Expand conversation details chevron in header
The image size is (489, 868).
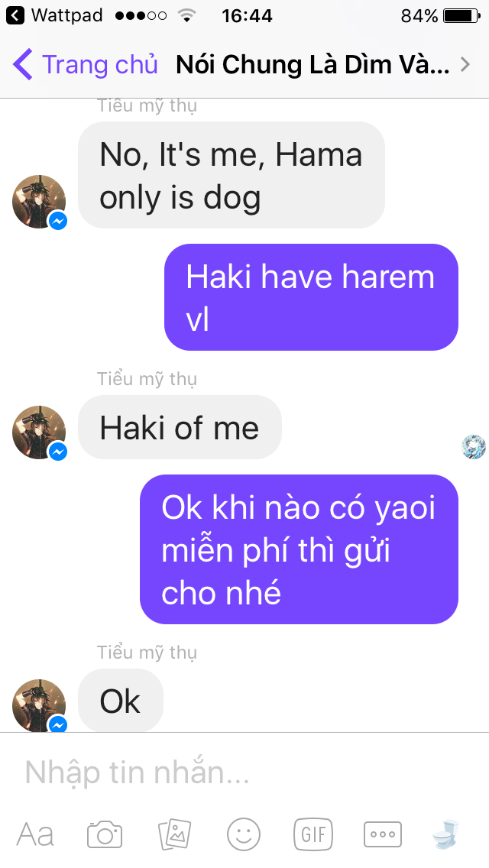(466, 65)
